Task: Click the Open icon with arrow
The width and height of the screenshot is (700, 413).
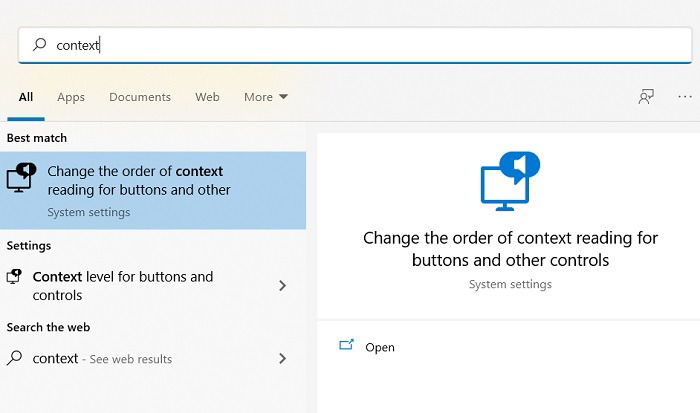Action: (346, 345)
